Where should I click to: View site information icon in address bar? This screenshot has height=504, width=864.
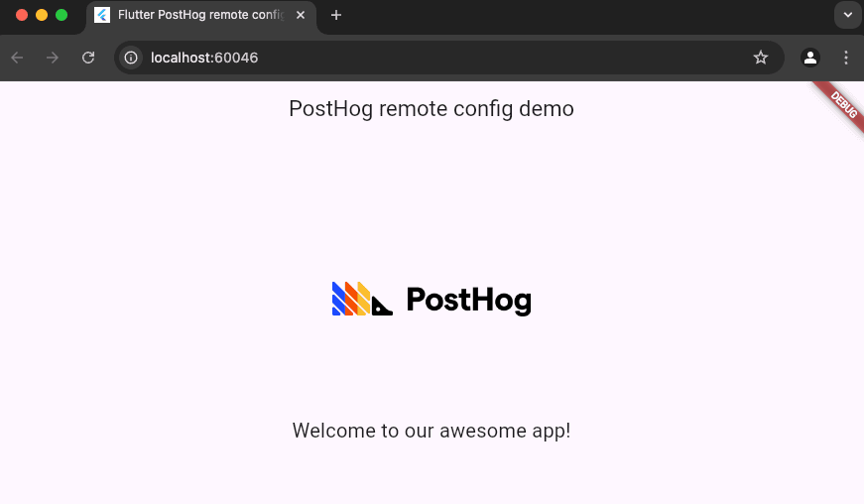(131, 58)
